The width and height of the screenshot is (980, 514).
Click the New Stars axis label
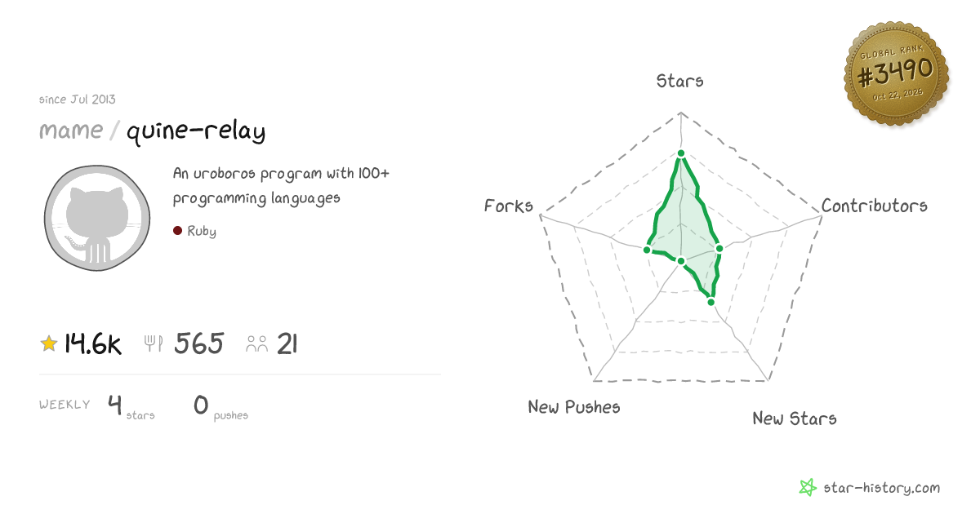tap(795, 419)
